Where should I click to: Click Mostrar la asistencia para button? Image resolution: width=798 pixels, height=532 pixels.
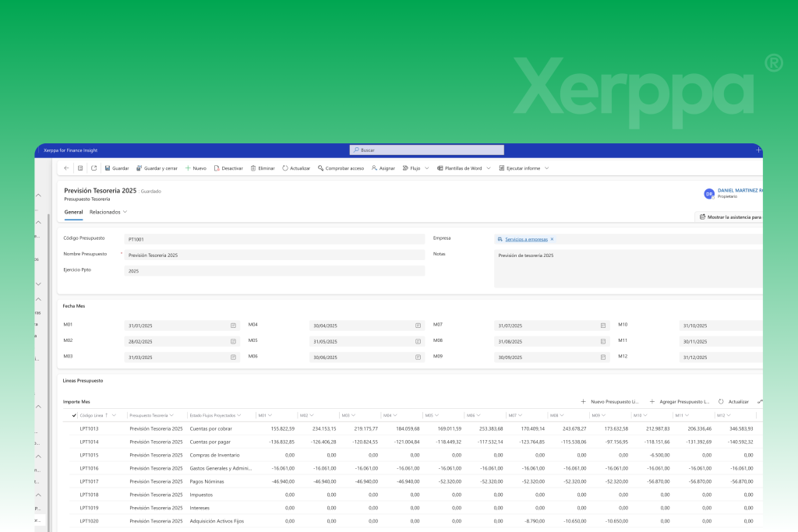(x=729, y=217)
